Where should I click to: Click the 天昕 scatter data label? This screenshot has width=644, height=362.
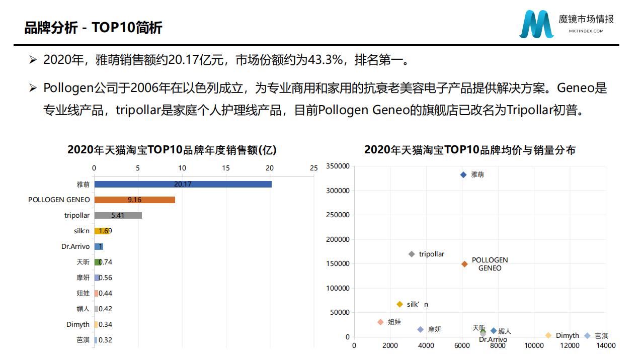tap(479, 327)
